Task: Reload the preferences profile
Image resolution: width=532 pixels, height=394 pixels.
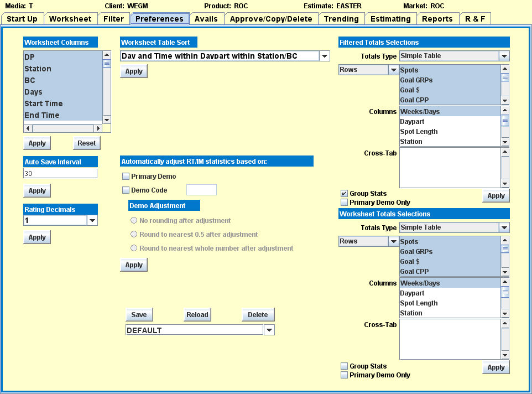Action: (197, 314)
